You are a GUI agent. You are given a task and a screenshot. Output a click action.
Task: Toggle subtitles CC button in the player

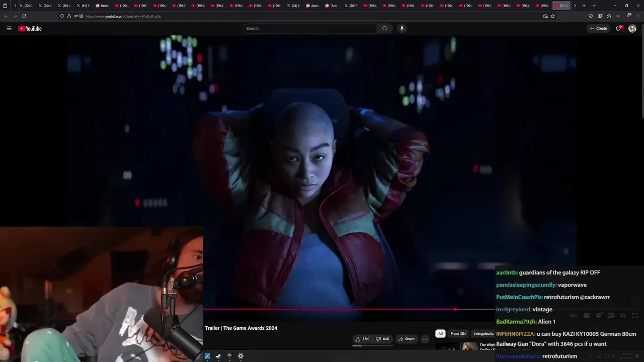click(x=587, y=315)
